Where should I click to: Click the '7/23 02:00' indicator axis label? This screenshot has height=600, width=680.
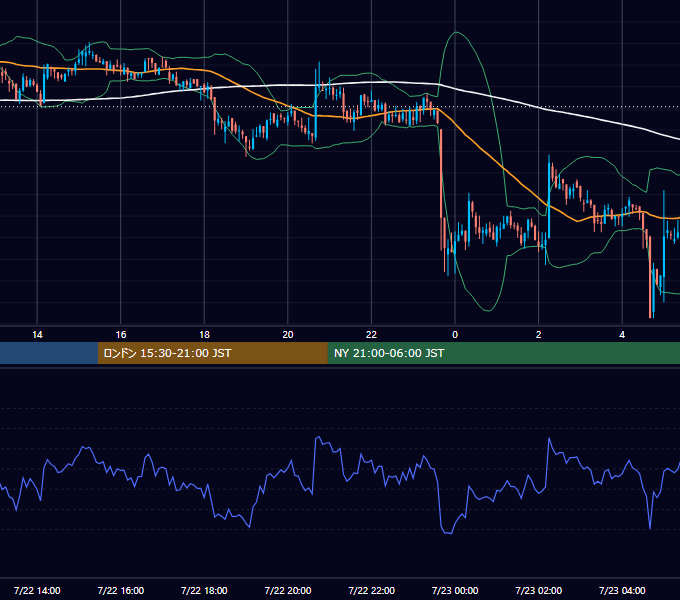(x=539, y=590)
